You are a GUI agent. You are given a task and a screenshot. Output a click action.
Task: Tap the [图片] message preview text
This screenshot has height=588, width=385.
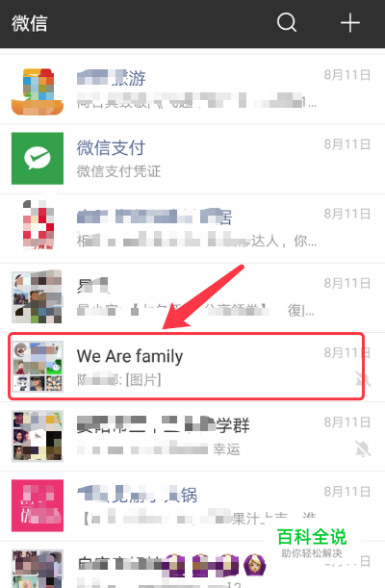(143, 380)
